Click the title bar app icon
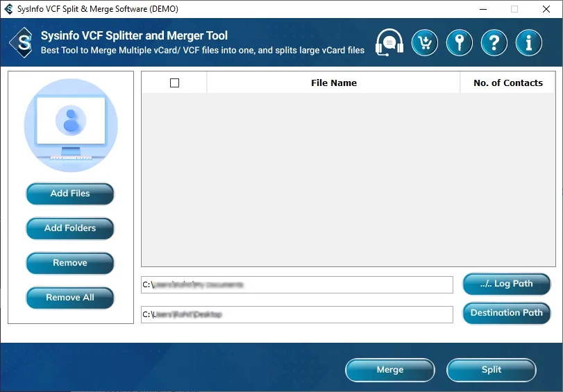 point(8,9)
